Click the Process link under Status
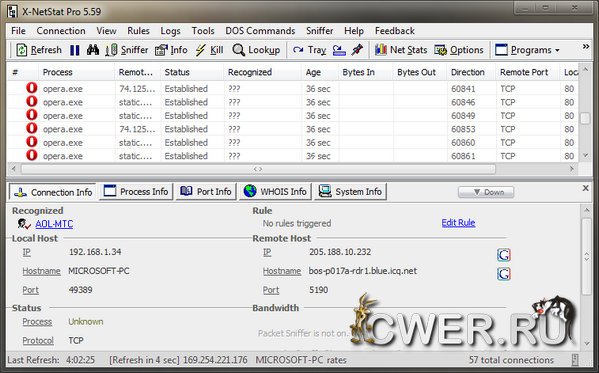Viewport: 599px width, 373px height. click(x=37, y=322)
